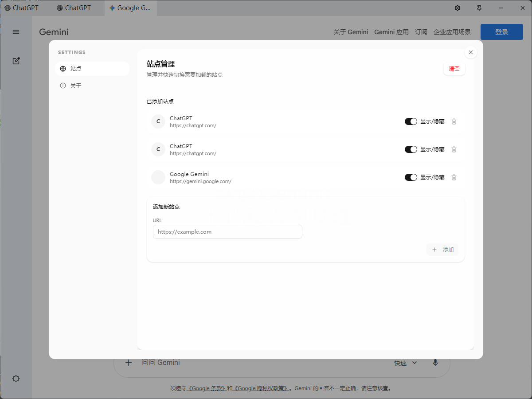532x399 pixels.
Task: Open the Gemini 应用 header link
Action: coord(391,32)
